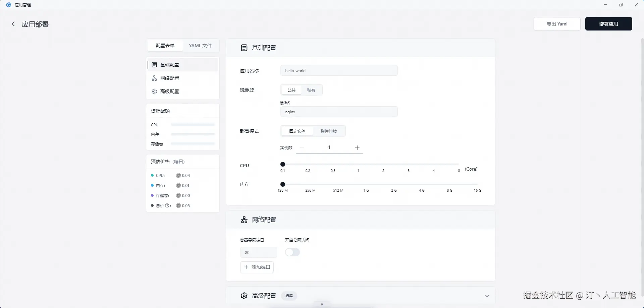
Task: Click the small up arrow at bottom center
Action: [x=322, y=304]
